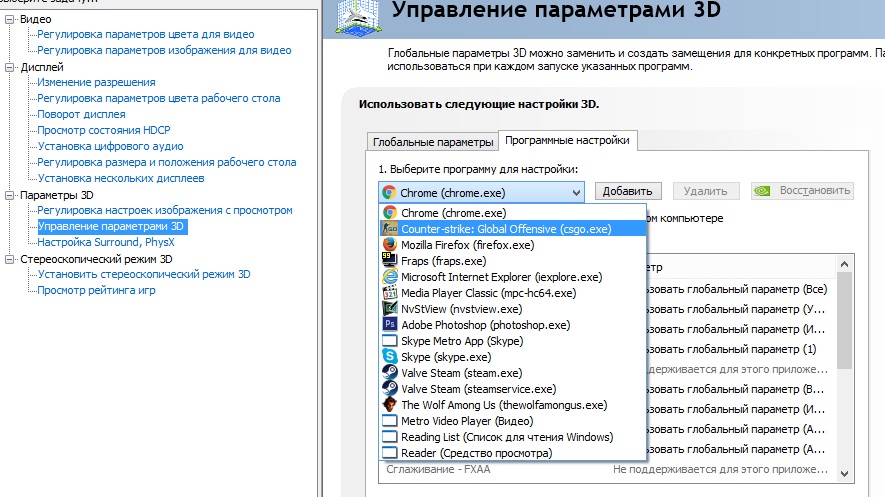
Task: Select Управление параметрами 3D tree item
Action: [111, 226]
